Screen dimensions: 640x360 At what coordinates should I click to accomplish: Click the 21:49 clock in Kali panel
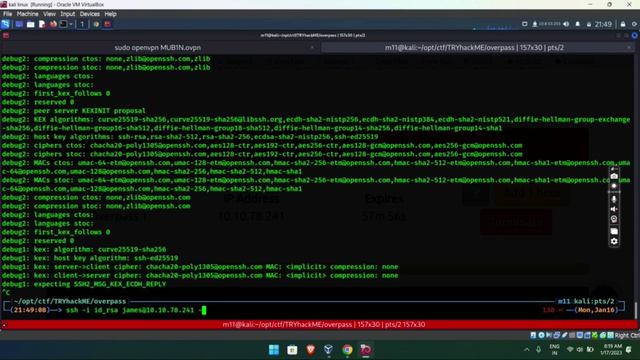[603, 24]
